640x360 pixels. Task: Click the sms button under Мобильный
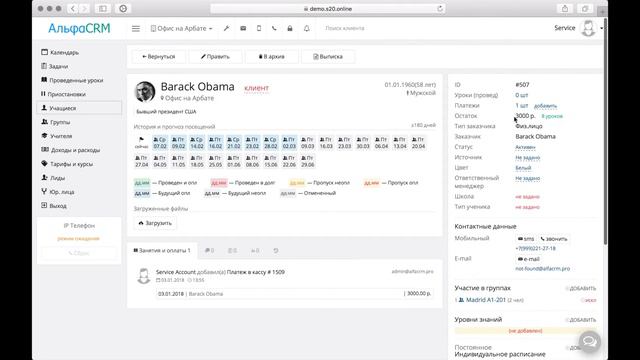click(526, 239)
